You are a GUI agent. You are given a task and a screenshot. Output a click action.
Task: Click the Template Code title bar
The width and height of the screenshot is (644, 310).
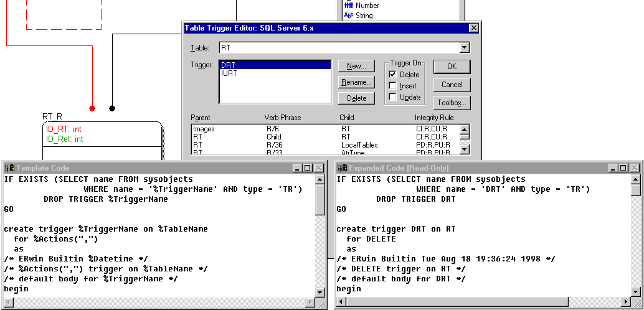coord(164,168)
